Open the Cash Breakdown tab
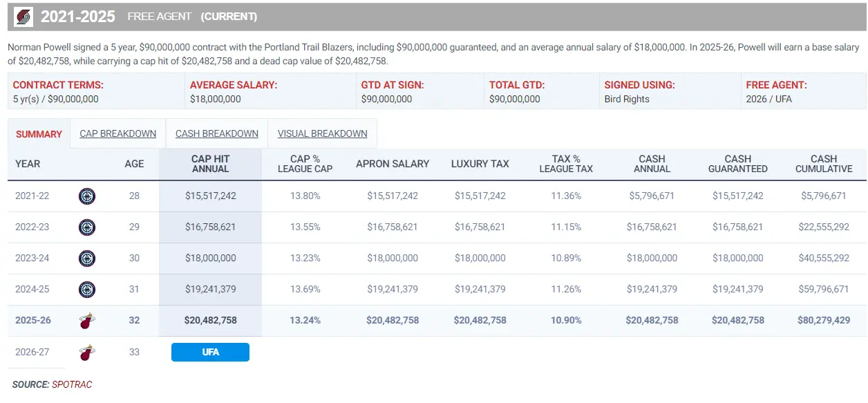 [216, 133]
